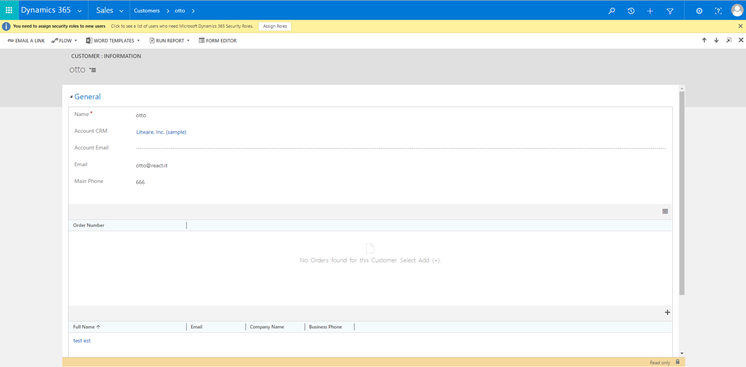Open the Form Editor
Image resolution: width=746 pixels, height=367 pixels.
tap(217, 41)
